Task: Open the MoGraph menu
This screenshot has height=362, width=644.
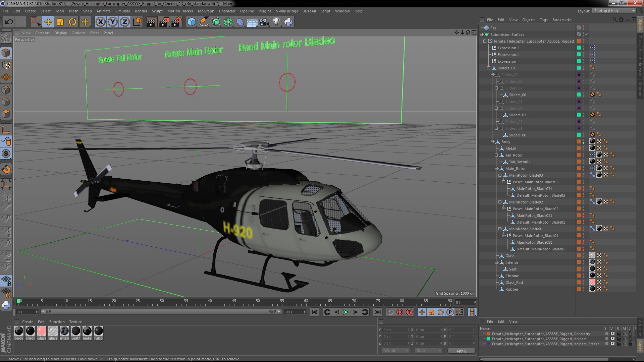Action: click(206, 11)
